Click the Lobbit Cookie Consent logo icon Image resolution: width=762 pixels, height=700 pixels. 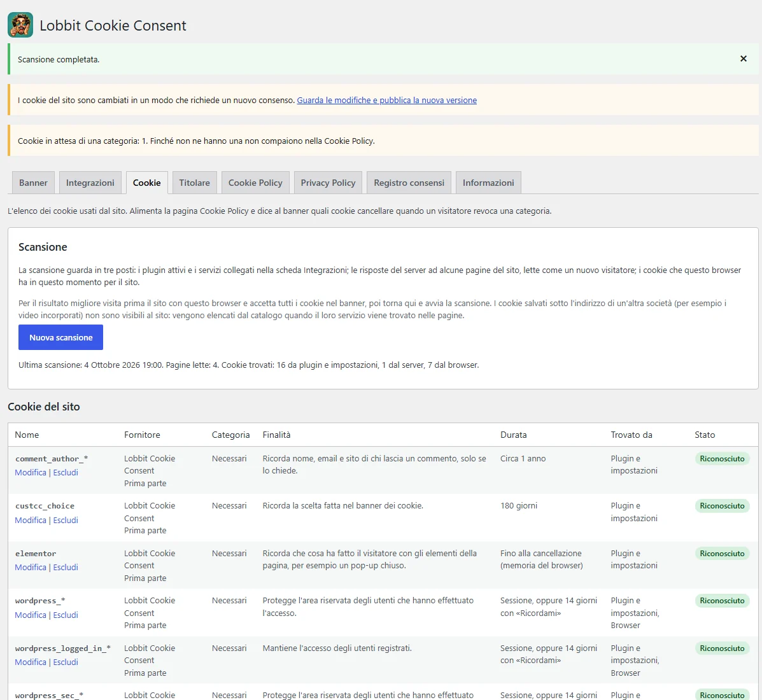click(x=20, y=25)
